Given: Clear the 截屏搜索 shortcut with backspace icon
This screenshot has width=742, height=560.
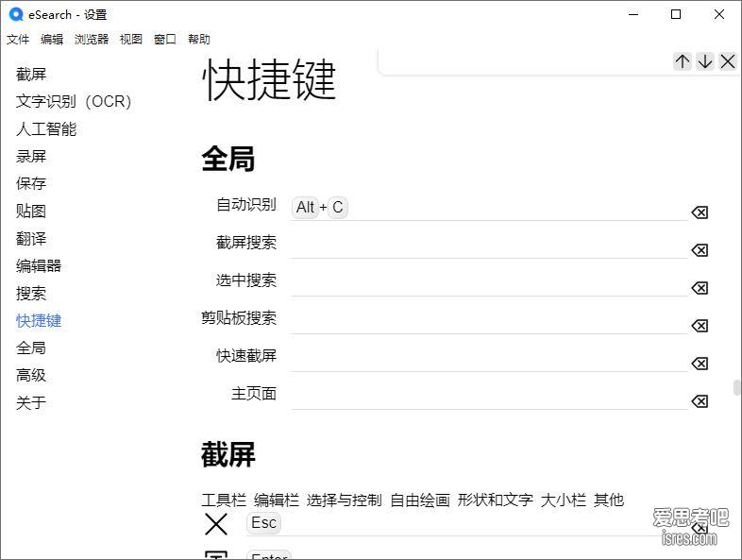Looking at the screenshot, I should point(700,250).
